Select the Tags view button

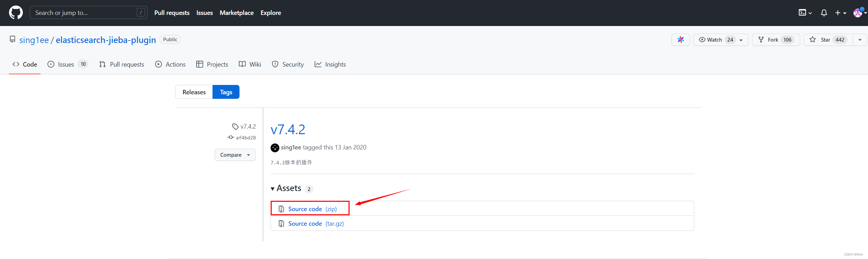[x=226, y=92]
